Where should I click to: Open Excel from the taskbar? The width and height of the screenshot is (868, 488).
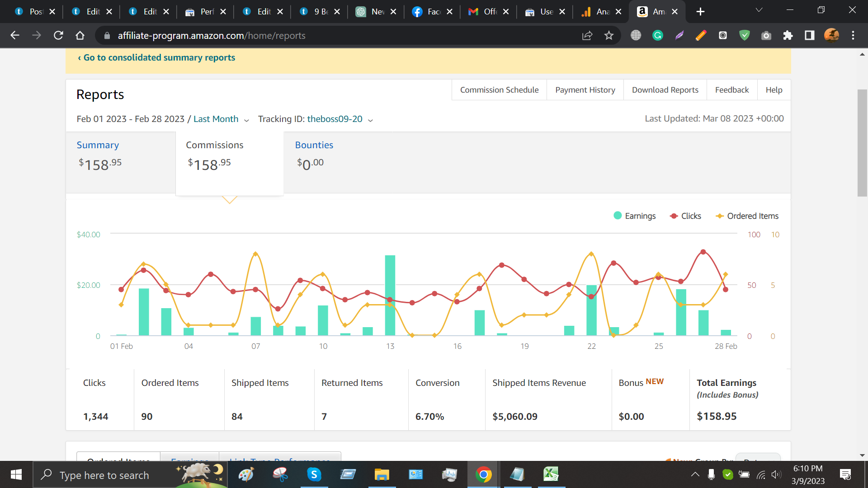551,474
